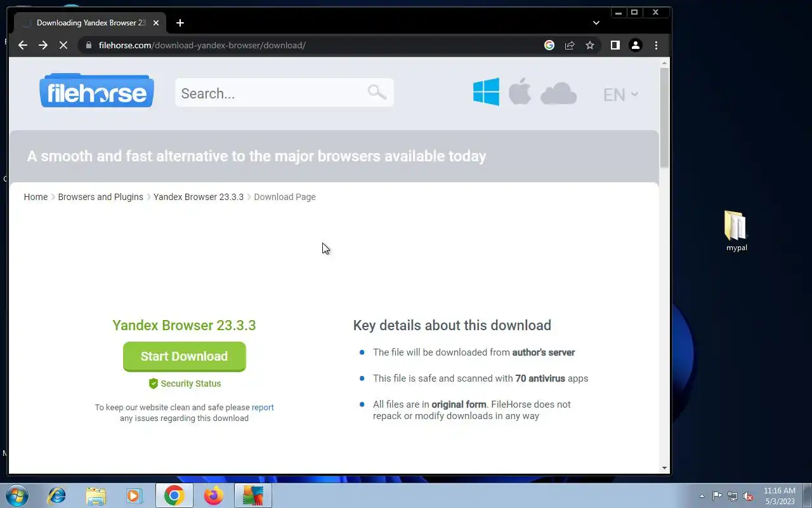Stop page loading with the X button

(63, 45)
